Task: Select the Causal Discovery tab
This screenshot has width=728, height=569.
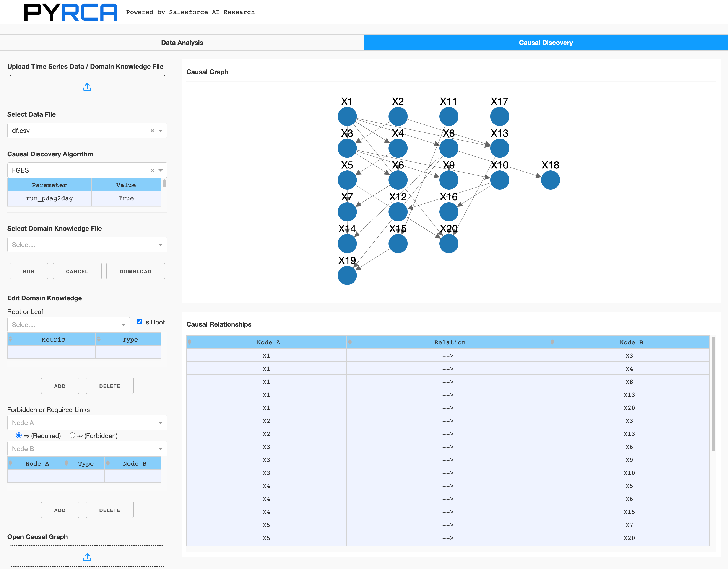Action: tap(546, 43)
